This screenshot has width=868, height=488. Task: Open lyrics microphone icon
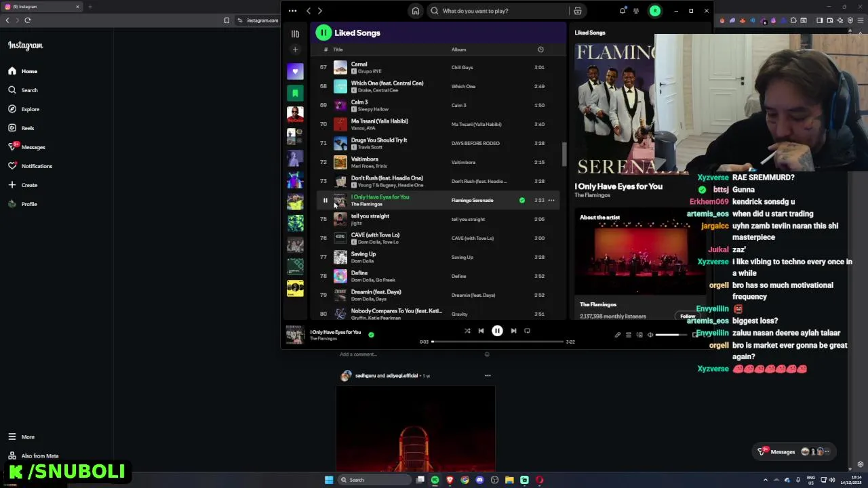(x=617, y=335)
